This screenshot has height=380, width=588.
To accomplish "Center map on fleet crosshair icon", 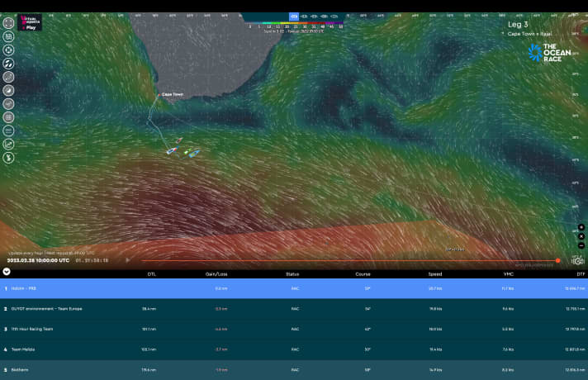I will 8,50.
